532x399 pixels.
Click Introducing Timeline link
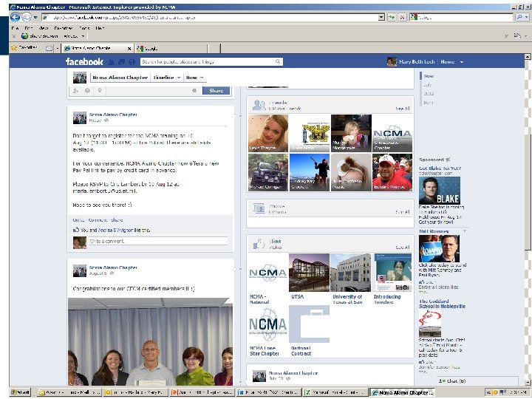(x=387, y=299)
